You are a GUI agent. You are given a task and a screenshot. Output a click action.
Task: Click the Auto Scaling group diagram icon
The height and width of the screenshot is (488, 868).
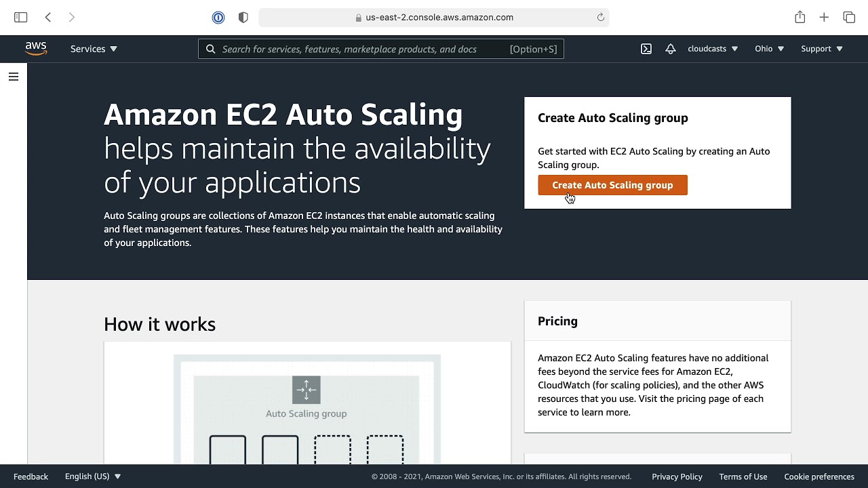pyautogui.click(x=306, y=390)
